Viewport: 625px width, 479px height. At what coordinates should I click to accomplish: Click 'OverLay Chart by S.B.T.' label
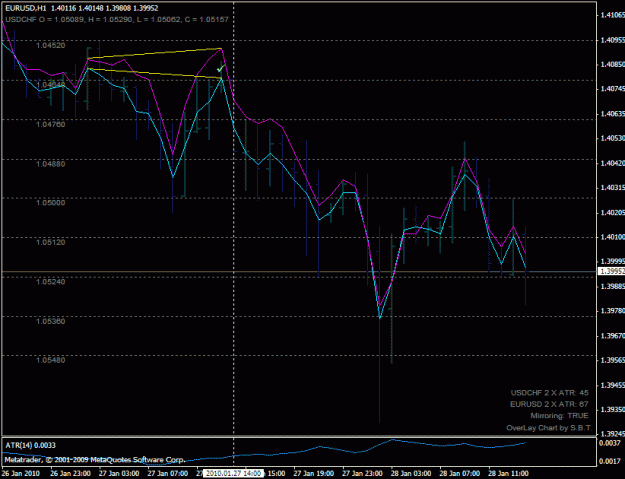(x=549, y=428)
